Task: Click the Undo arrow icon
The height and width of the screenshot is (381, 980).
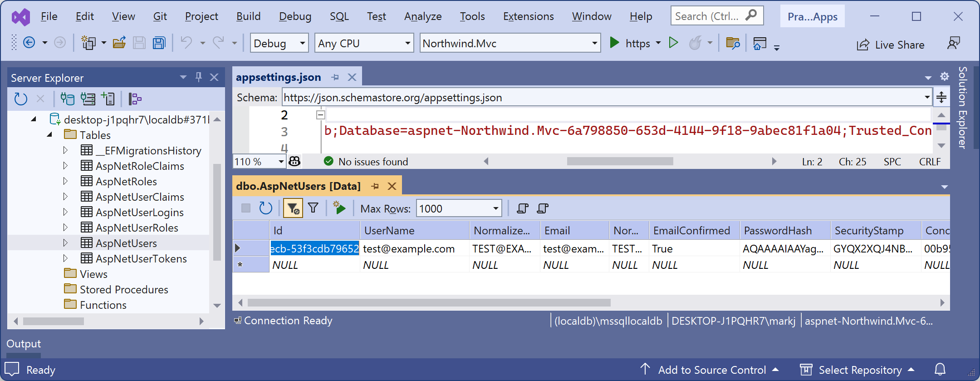Action: tap(186, 43)
